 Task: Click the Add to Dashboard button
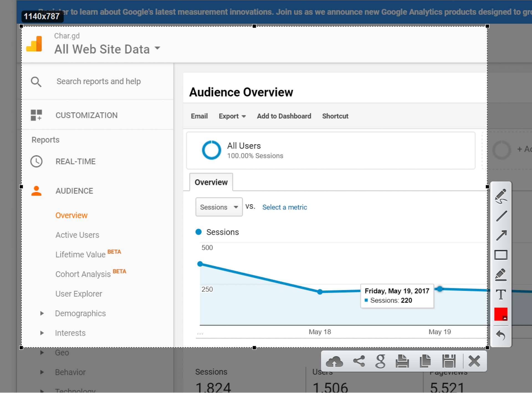pyautogui.click(x=284, y=116)
